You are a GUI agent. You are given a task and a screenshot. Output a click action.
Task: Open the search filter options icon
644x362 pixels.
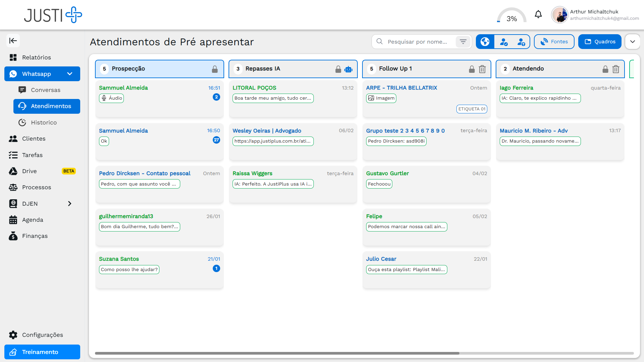click(463, 42)
